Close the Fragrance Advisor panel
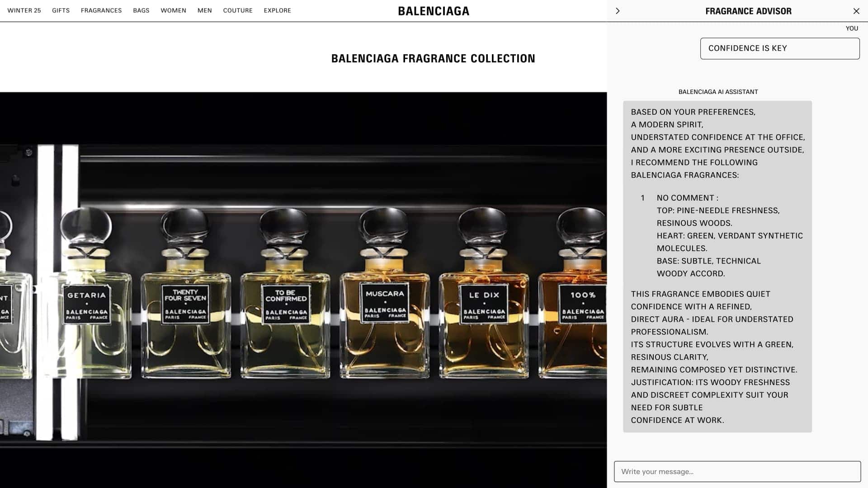Screen dimensions: 868x488 [x=856, y=11]
